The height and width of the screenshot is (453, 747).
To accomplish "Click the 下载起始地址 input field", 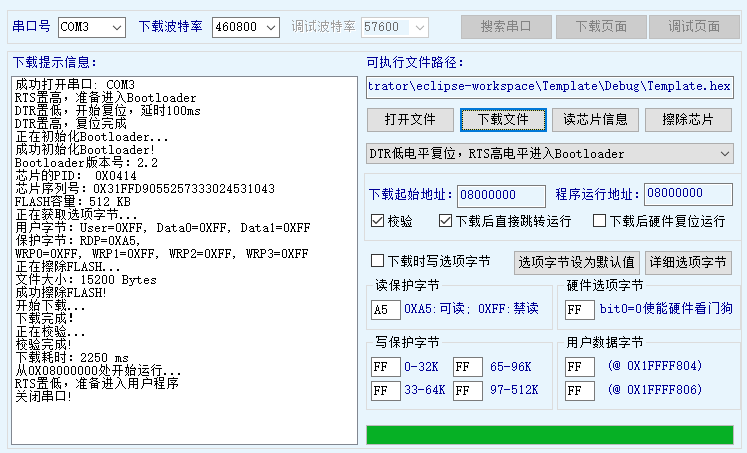I will point(501,196).
